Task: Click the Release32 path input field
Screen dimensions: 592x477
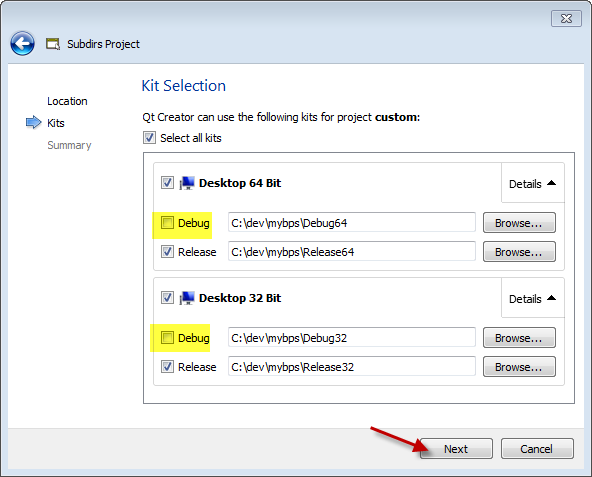Action: (x=352, y=366)
